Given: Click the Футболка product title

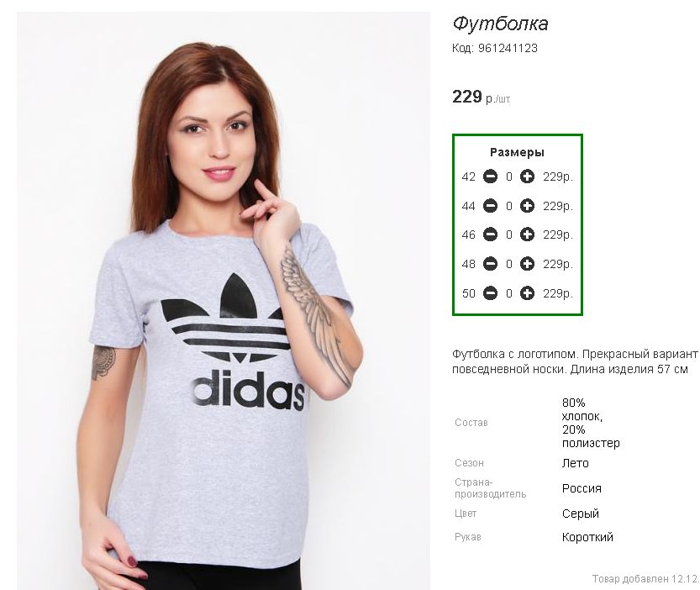Looking at the screenshot, I should pos(500,24).
